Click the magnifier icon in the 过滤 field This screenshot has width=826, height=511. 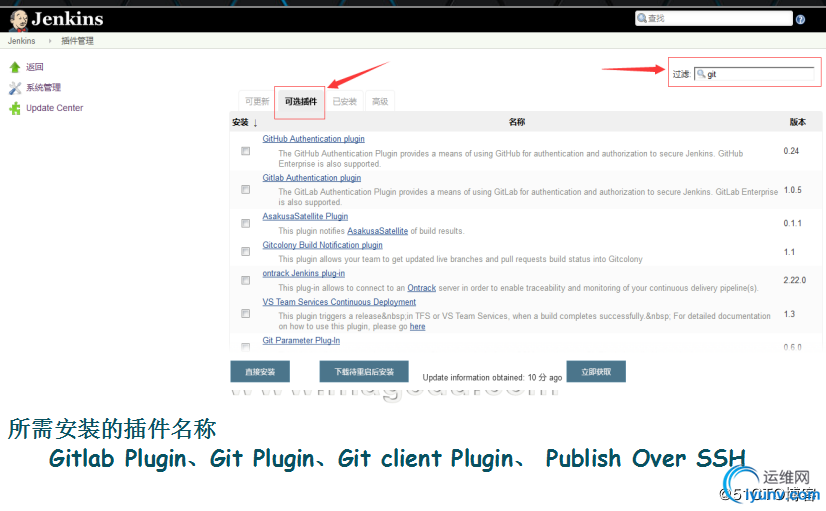point(701,74)
